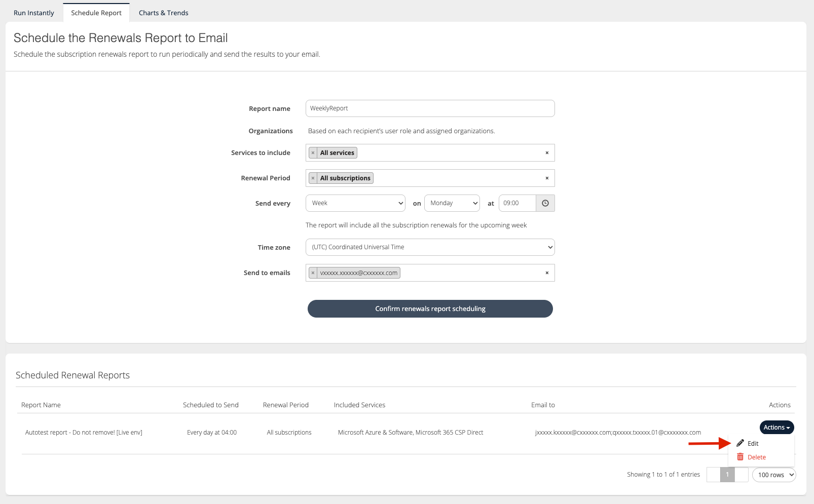Viewport: 814px width, 504px height.
Task: Switch to the Run Instantly tab
Action: click(x=34, y=13)
